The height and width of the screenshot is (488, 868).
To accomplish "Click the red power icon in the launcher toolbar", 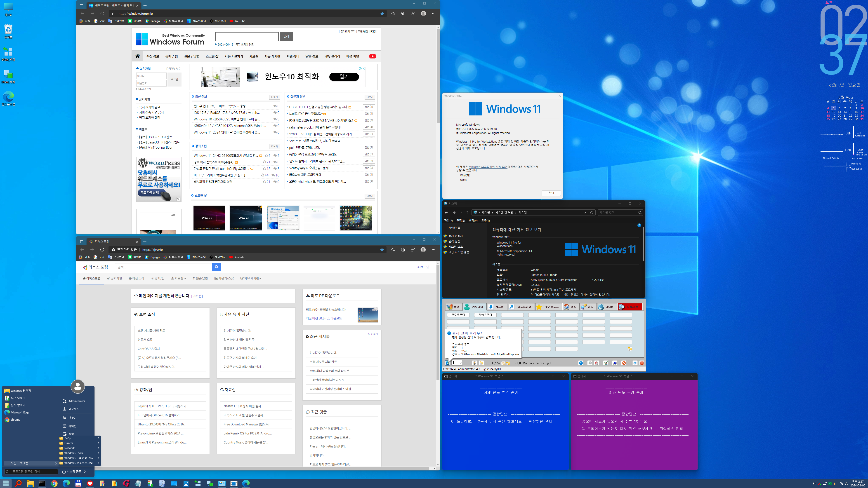I will click(x=642, y=363).
